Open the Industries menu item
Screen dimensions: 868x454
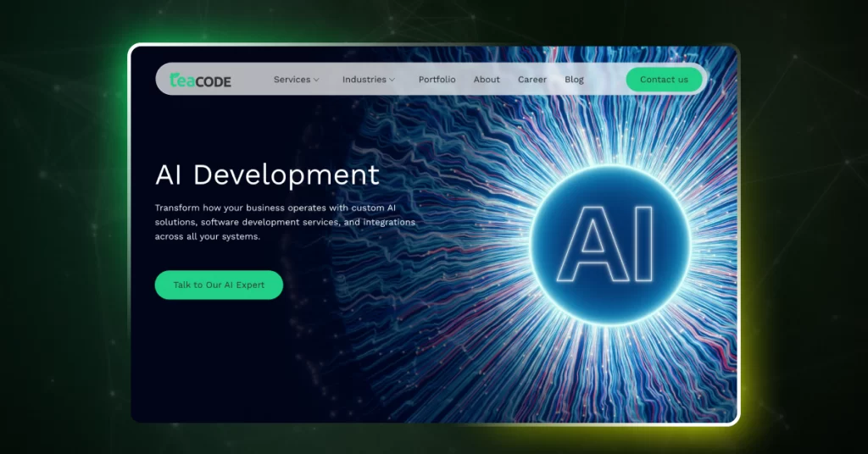point(364,80)
